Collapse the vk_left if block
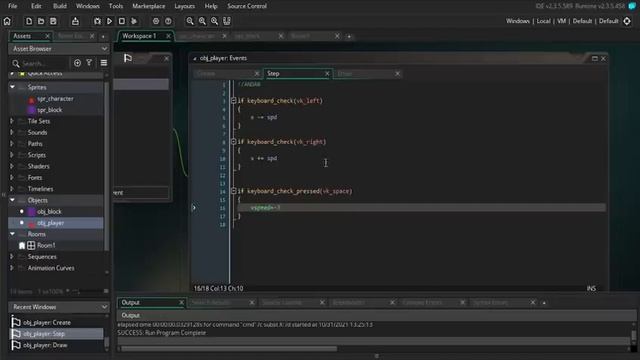Viewport: 640px width, 360px height. click(x=233, y=101)
